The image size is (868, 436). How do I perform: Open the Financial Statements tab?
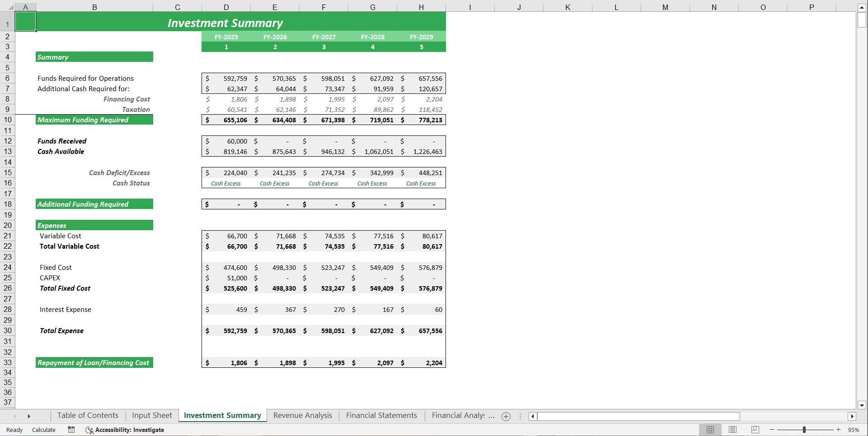(381, 415)
